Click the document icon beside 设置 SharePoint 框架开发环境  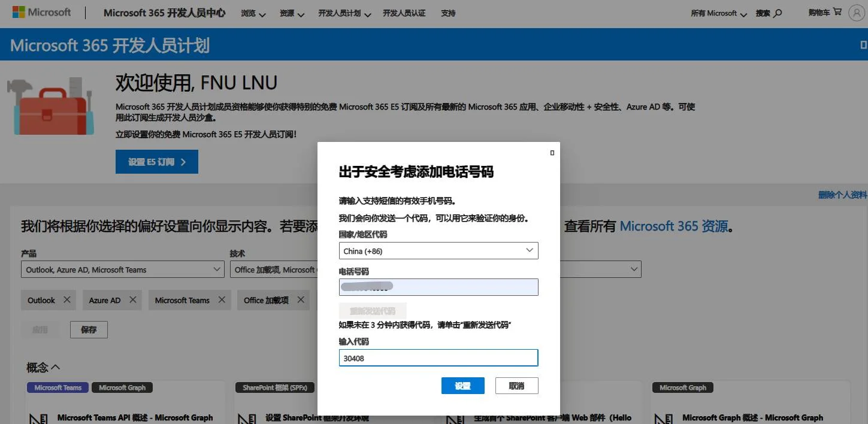[246, 417]
